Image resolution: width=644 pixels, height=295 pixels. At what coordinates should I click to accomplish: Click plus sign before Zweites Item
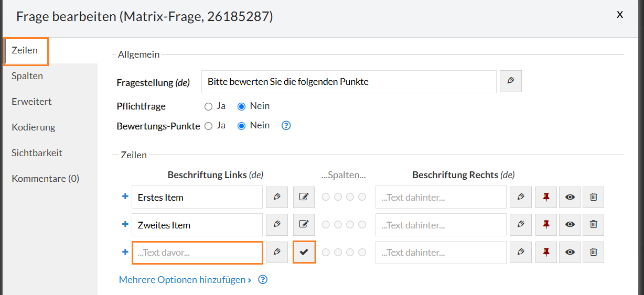coord(125,224)
